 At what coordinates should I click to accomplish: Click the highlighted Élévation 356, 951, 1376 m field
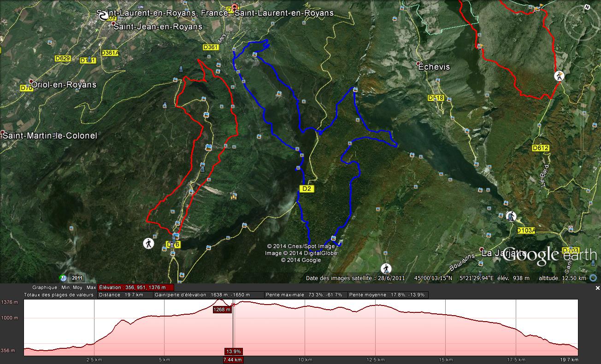(136, 287)
